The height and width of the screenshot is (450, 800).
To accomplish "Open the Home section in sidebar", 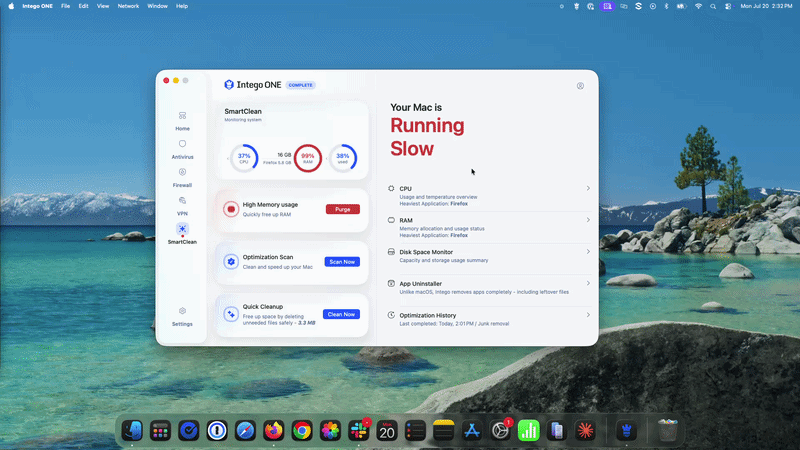I will coord(182,121).
